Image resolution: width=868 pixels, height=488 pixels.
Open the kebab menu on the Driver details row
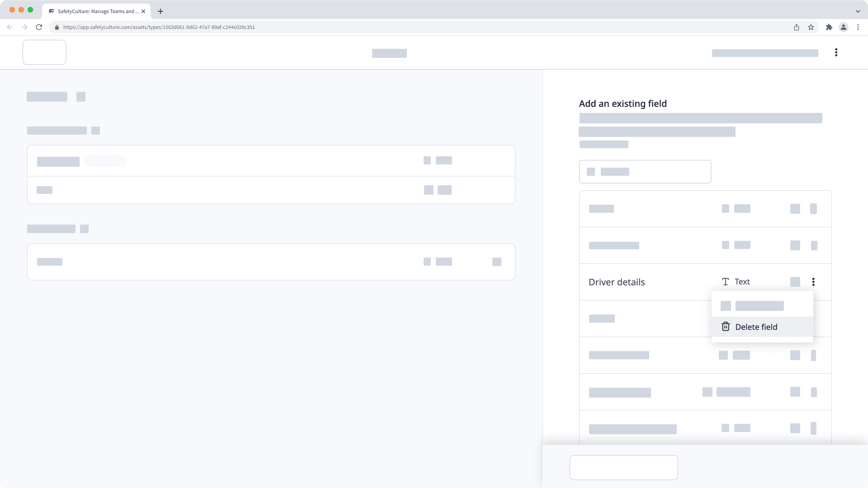tap(813, 282)
